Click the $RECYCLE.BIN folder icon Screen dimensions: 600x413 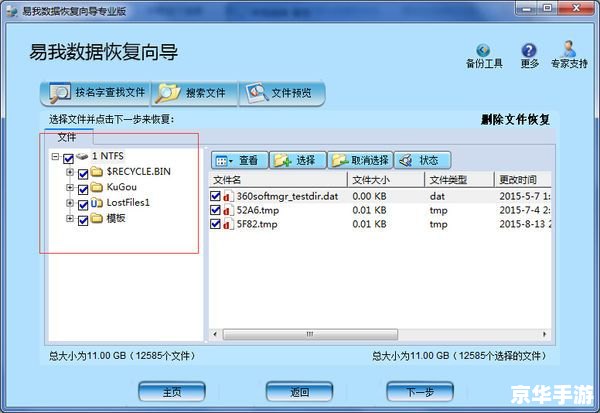pyautogui.click(x=97, y=171)
